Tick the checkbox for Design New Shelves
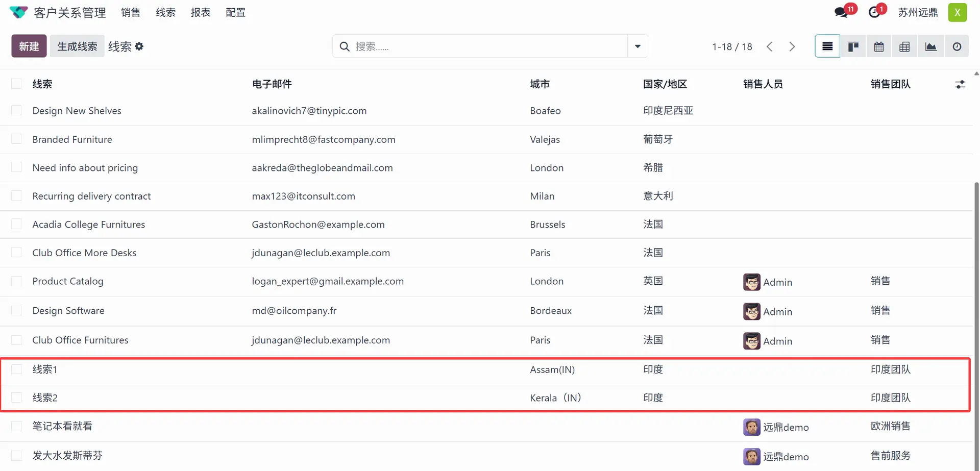 tap(16, 111)
